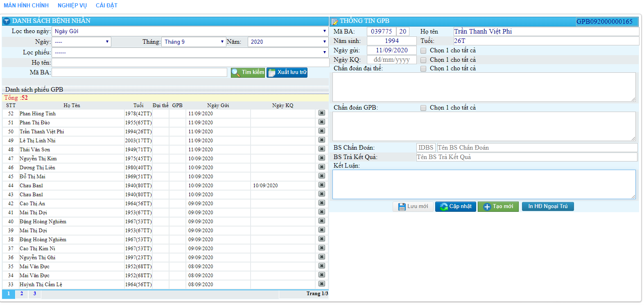Click delete icon in Nguyễn Thị Ghi row
The image size is (644, 305).
click(x=322, y=257)
